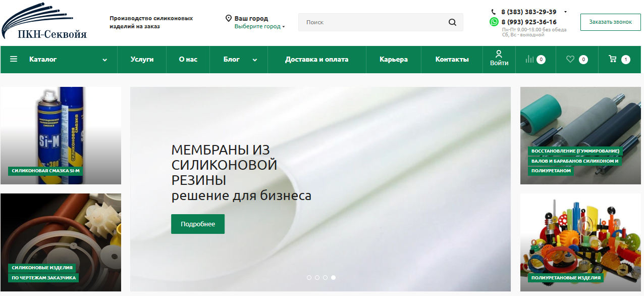The image size is (644, 296).
Task: Click the Заказать звонок button
Action: point(610,22)
